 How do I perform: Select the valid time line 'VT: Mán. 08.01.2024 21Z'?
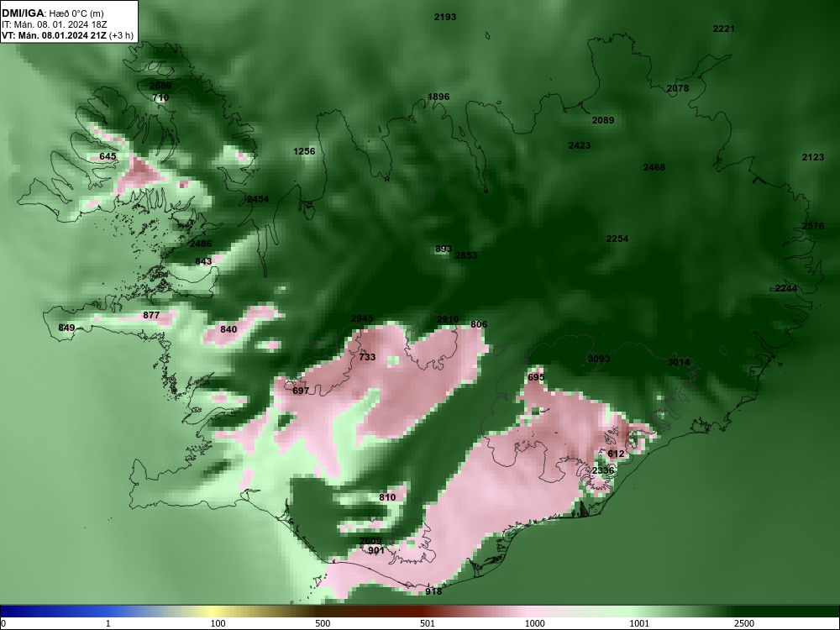54,35
